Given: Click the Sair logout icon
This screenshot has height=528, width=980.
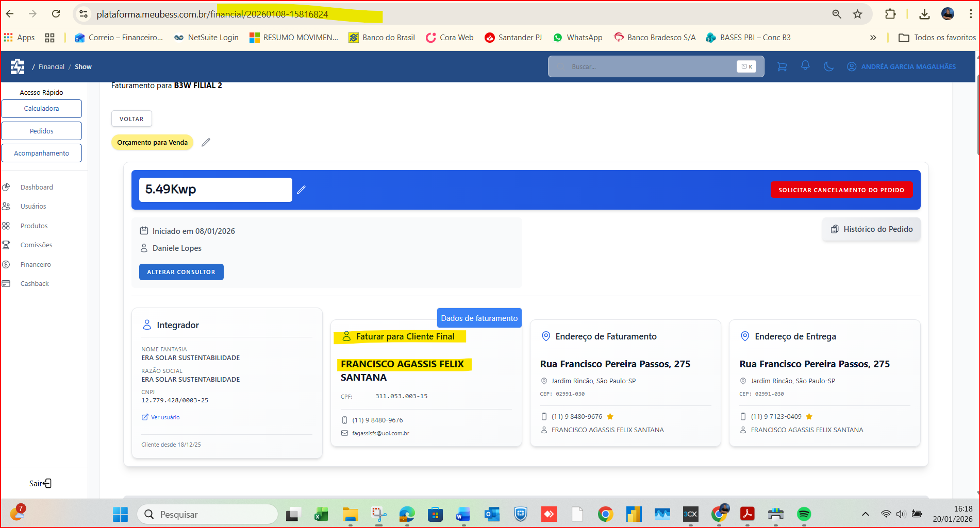Looking at the screenshot, I should click(47, 483).
